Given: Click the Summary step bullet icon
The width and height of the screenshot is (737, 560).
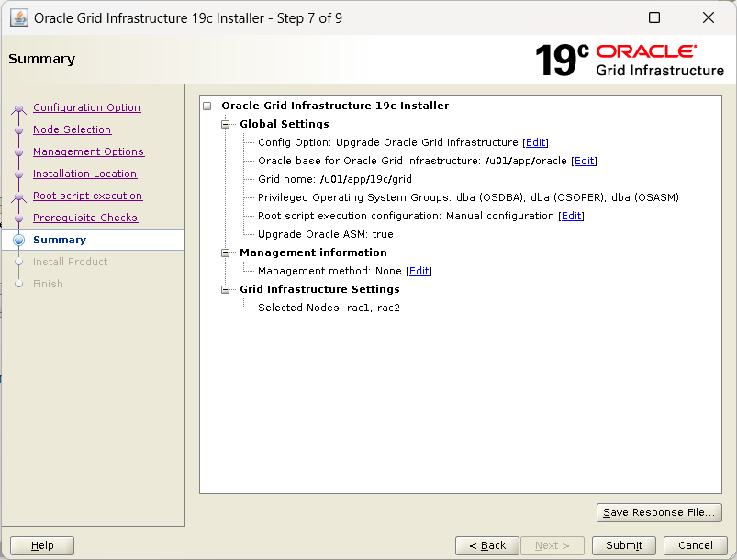Looking at the screenshot, I should (18, 240).
